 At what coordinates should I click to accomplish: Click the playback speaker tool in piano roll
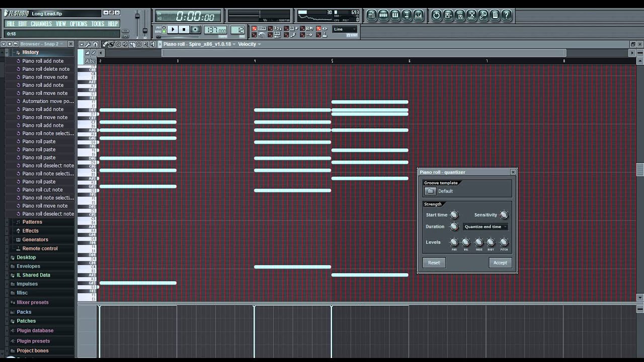pos(152,44)
